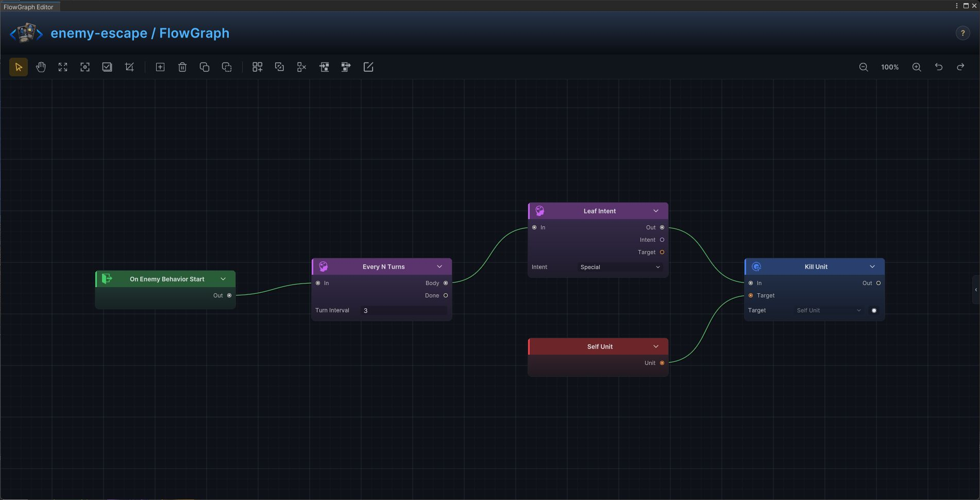
Task: Click the Self Unit output port
Action: click(662, 363)
